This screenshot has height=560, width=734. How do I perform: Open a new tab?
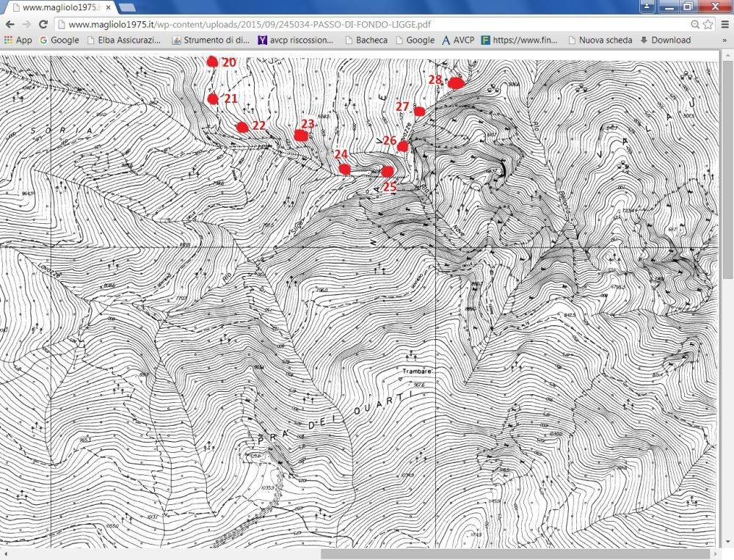pos(127,7)
